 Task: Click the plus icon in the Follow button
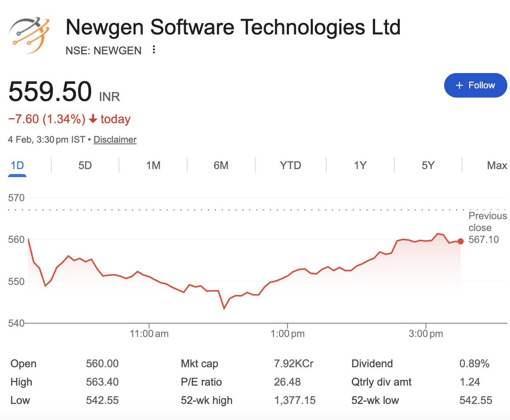(459, 85)
